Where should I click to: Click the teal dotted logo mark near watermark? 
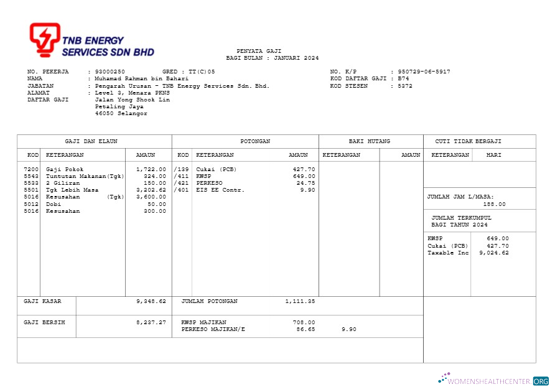coord(444,378)
